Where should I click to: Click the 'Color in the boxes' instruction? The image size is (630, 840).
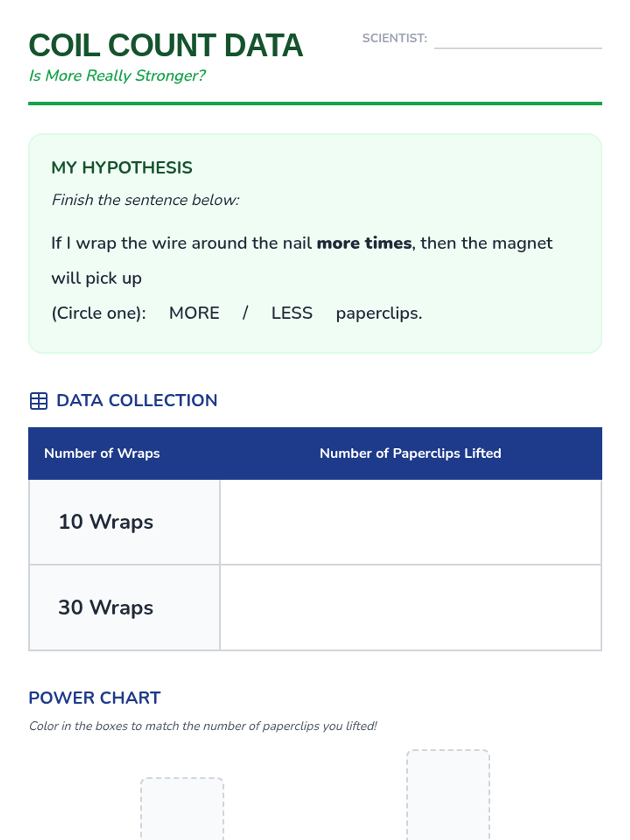pyautogui.click(x=203, y=726)
